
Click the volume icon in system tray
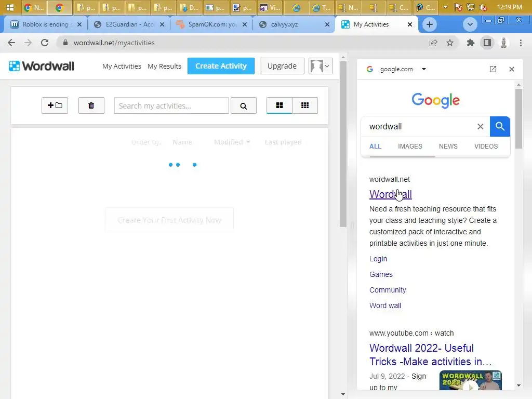tap(483, 7)
